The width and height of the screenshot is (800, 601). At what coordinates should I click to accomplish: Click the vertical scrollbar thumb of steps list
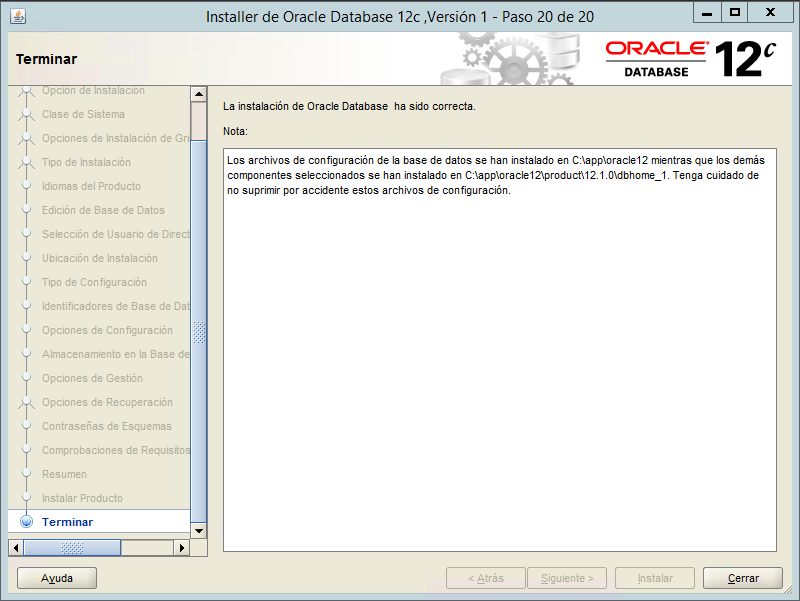[198, 332]
